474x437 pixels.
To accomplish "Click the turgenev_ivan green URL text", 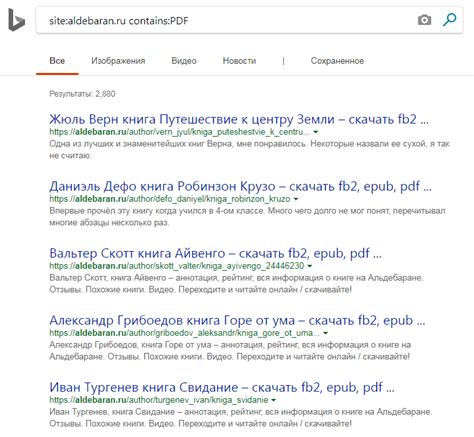I will point(159,400).
